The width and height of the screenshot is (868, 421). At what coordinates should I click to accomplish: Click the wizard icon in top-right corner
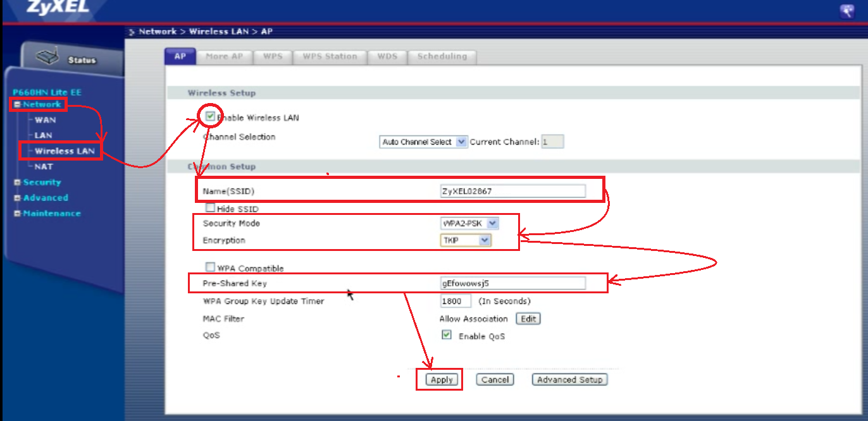846,11
